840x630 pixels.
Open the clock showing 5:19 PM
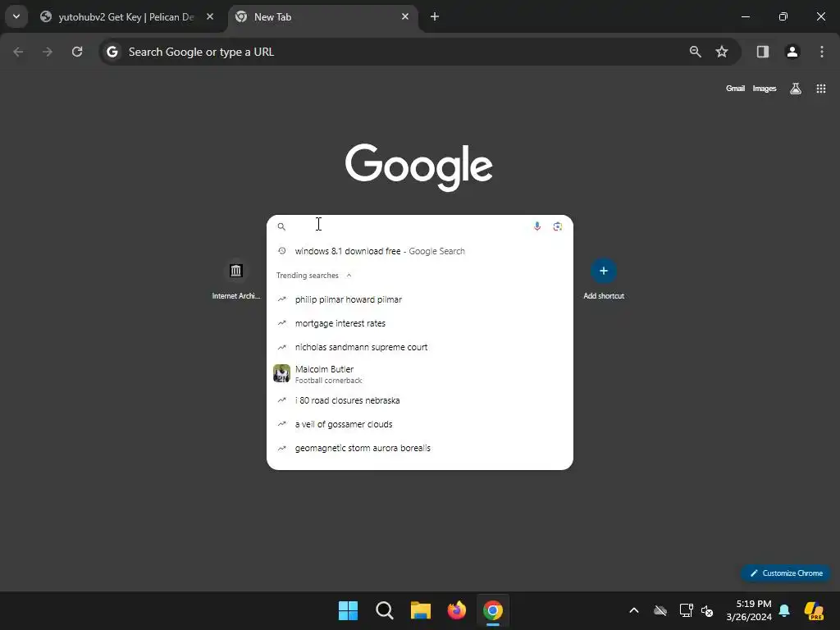click(x=749, y=610)
